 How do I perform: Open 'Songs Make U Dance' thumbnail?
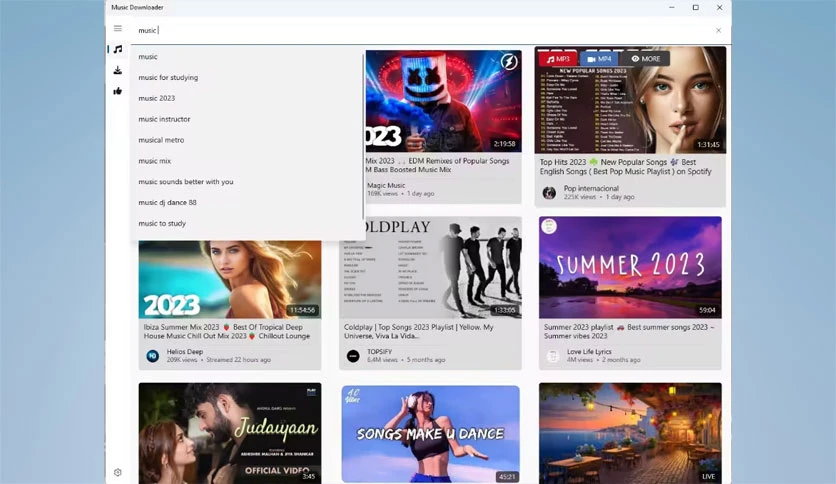(430, 434)
